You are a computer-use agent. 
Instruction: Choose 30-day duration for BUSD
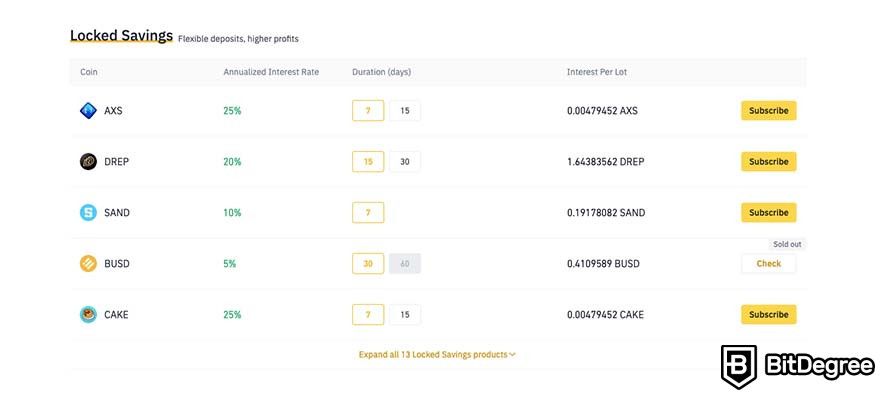tap(368, 264)
